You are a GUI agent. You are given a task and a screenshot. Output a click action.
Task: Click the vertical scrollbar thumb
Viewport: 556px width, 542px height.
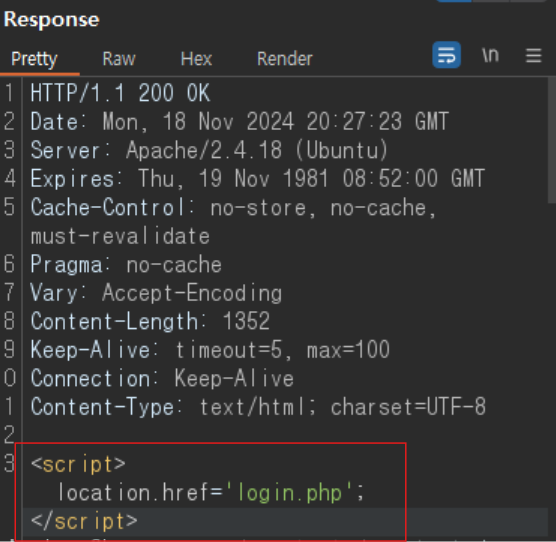tap(552, 140)
